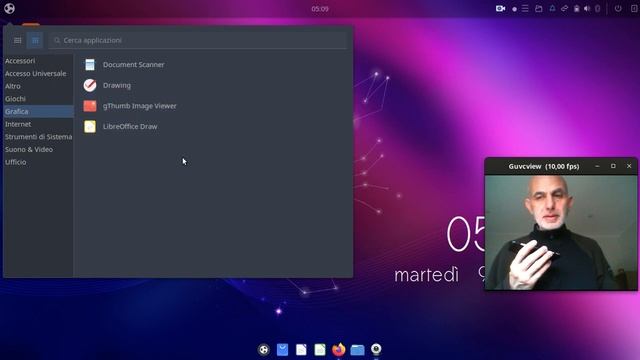Image resolution: width=640 pixels, height=360 pixels.
Task: Launch Document Scanner from its icon
Action: (90, 64)
